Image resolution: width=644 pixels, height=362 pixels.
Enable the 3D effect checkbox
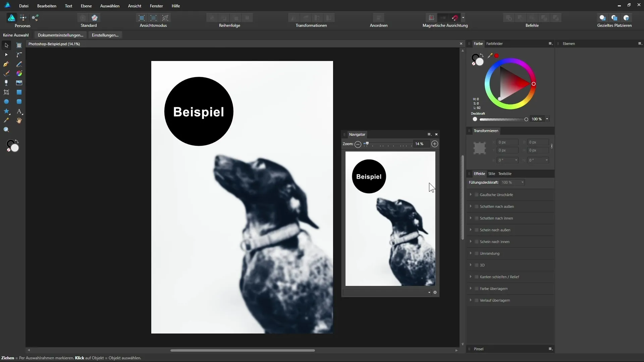[x=476, y=265]
